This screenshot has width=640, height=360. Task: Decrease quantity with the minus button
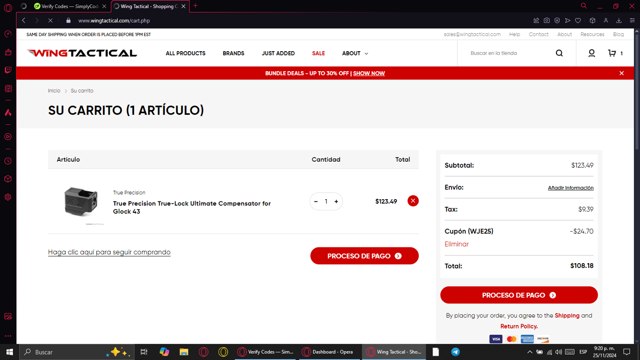point(316,201)
